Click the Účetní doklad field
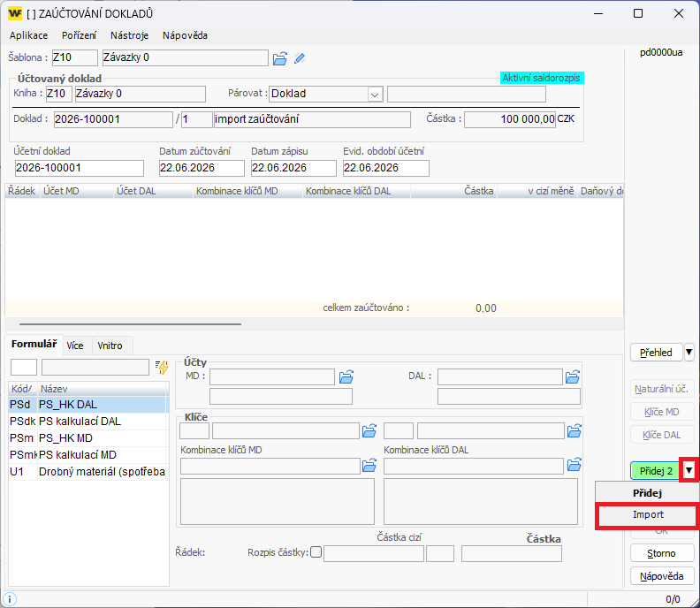Screen dimensions: 700x608 pyautogui.click(x=79, y=168)
